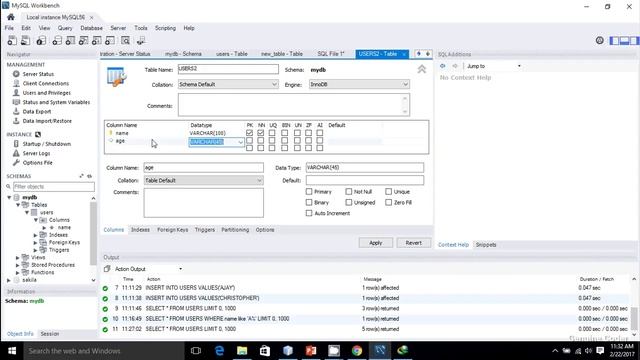Click the create new schema toolbar icon

pyautogui.click(x=57, y=40)
